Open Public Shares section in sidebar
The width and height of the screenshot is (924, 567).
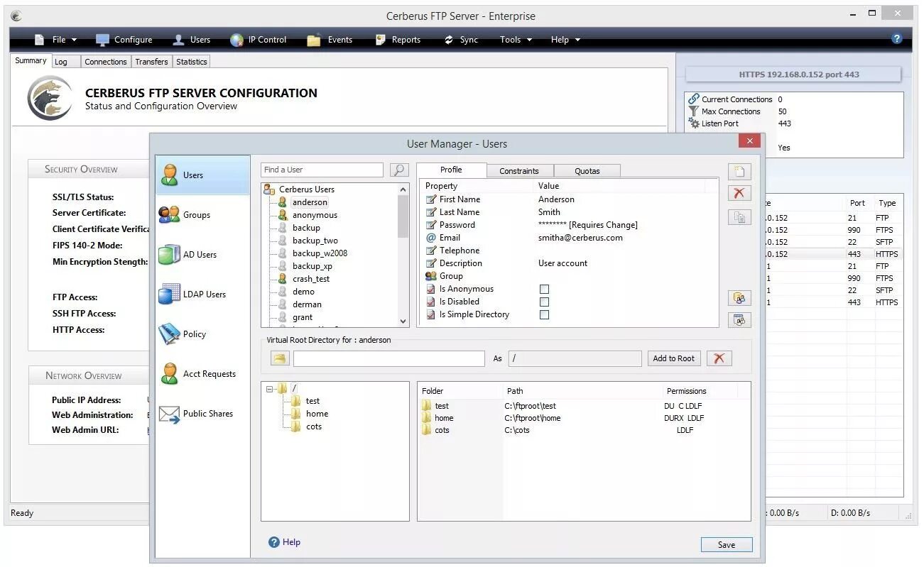coord(203,414)
